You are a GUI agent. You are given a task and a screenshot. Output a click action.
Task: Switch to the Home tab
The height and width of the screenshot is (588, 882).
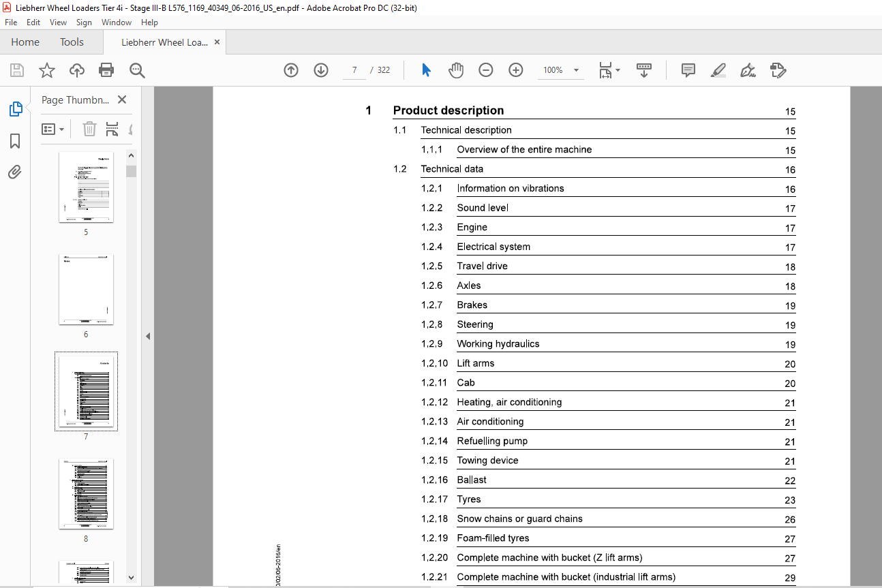pos(25,42)
